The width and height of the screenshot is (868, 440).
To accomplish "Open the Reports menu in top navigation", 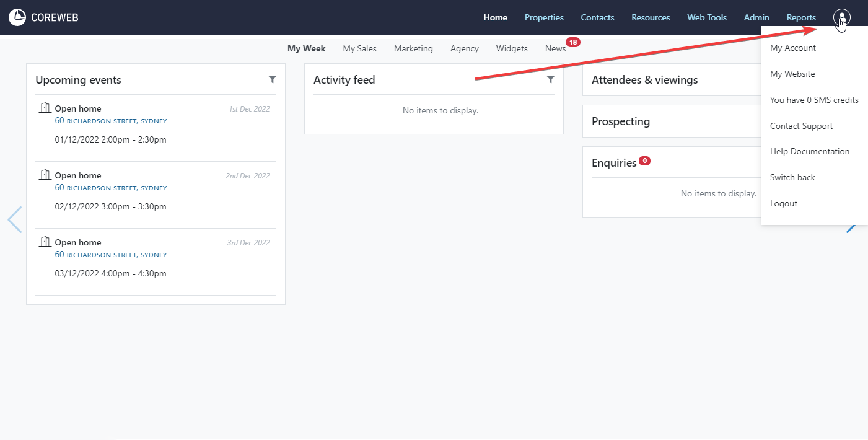I will 801,17.
